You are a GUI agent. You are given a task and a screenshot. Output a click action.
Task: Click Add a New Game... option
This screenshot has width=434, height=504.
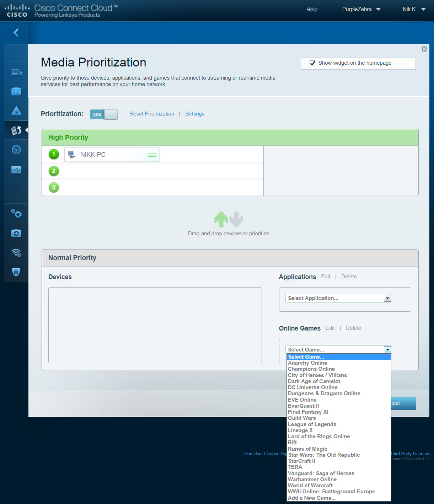click(x=339, y=498)
